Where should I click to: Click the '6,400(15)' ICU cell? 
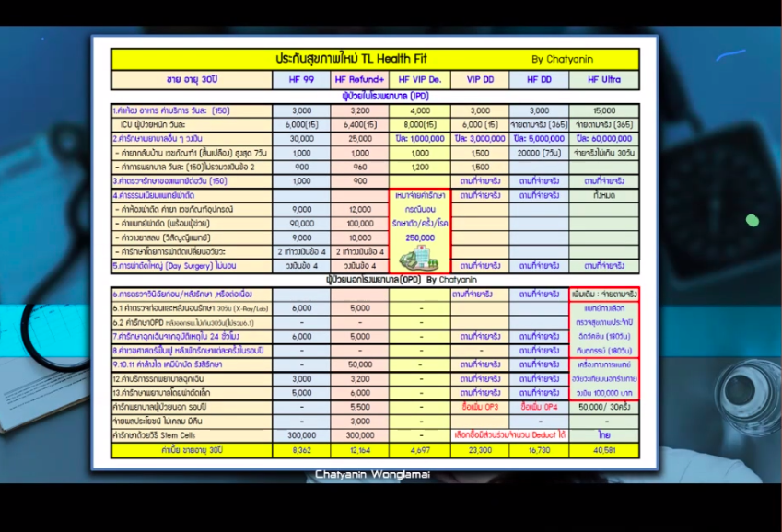pos(359,124)
